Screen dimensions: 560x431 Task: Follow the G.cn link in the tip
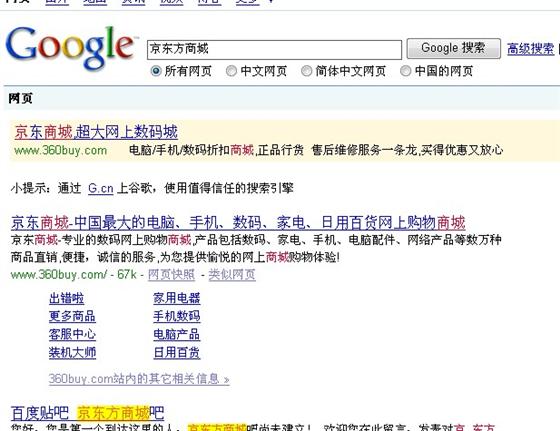click(101, 188)
